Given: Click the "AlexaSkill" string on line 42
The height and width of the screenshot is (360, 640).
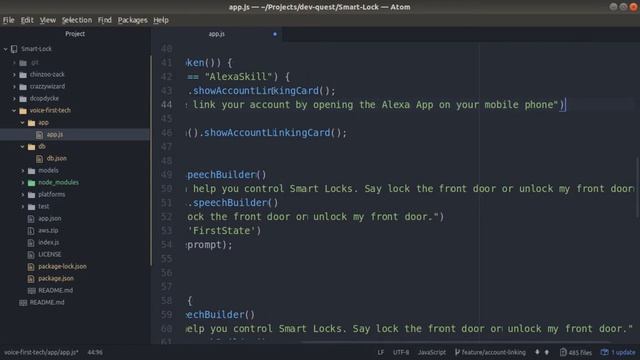Looking at the screenshot, I should click(x=238, y=77).
